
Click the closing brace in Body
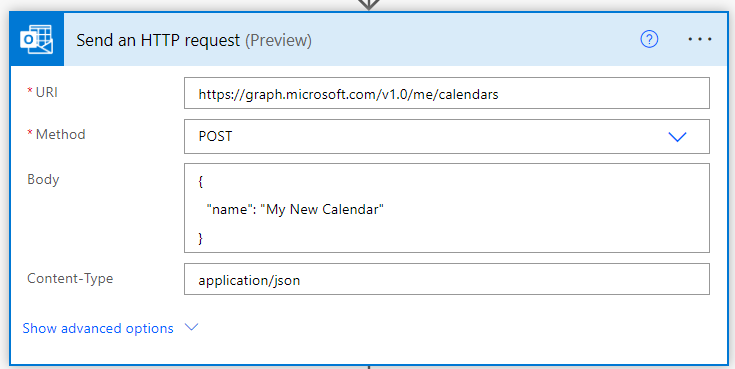coord(201,238)
